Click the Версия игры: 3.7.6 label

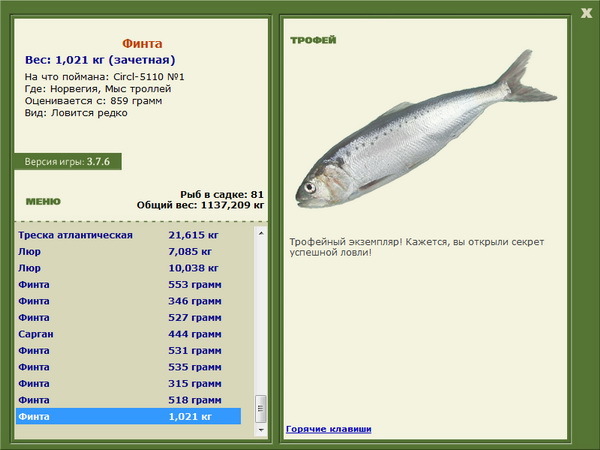pyautogui.click(x=68, y=161)
